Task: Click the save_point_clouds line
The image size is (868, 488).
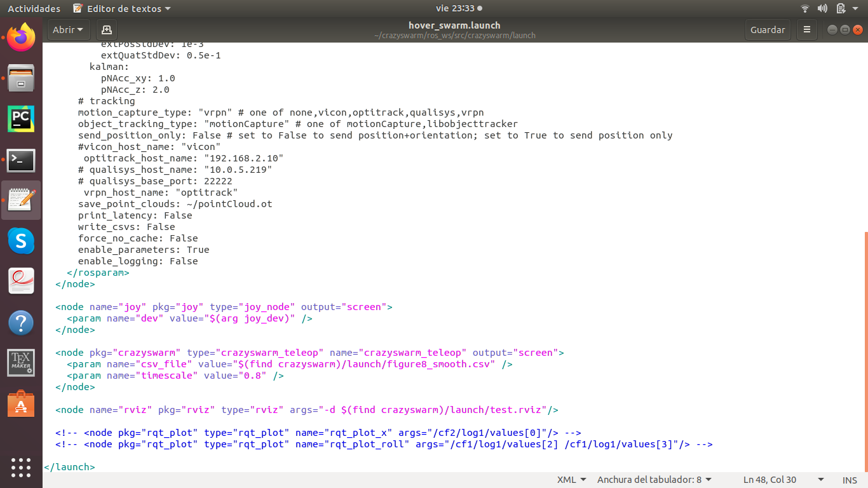Action: click(x=175, y=204)
